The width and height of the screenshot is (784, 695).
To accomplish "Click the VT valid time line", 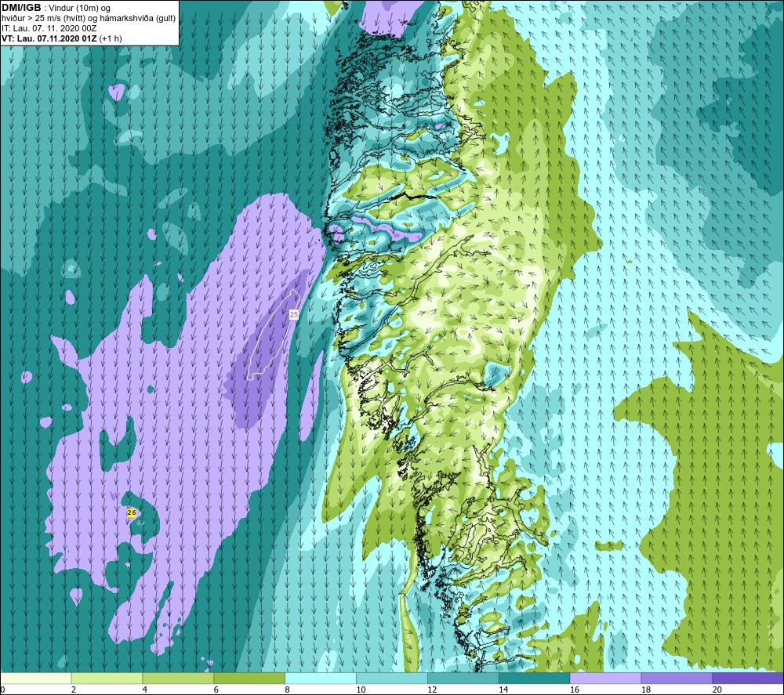I will (61, 38).
